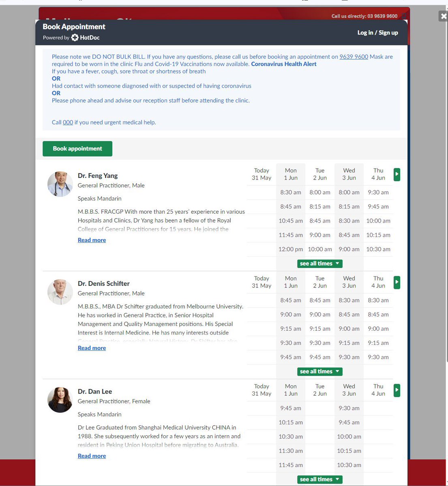Book Dr. Dan Lee Wednesday 10:30 am

349,465
